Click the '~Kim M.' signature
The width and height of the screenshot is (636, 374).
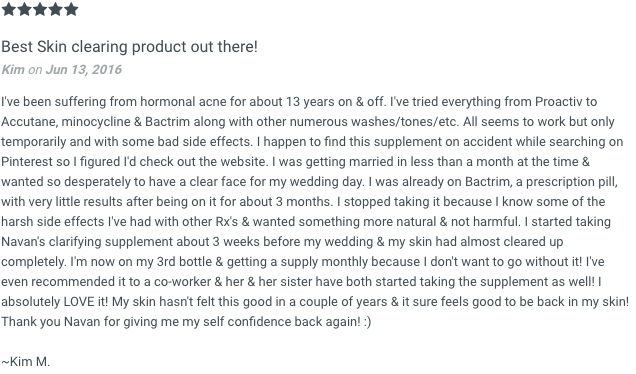(25, 361)
